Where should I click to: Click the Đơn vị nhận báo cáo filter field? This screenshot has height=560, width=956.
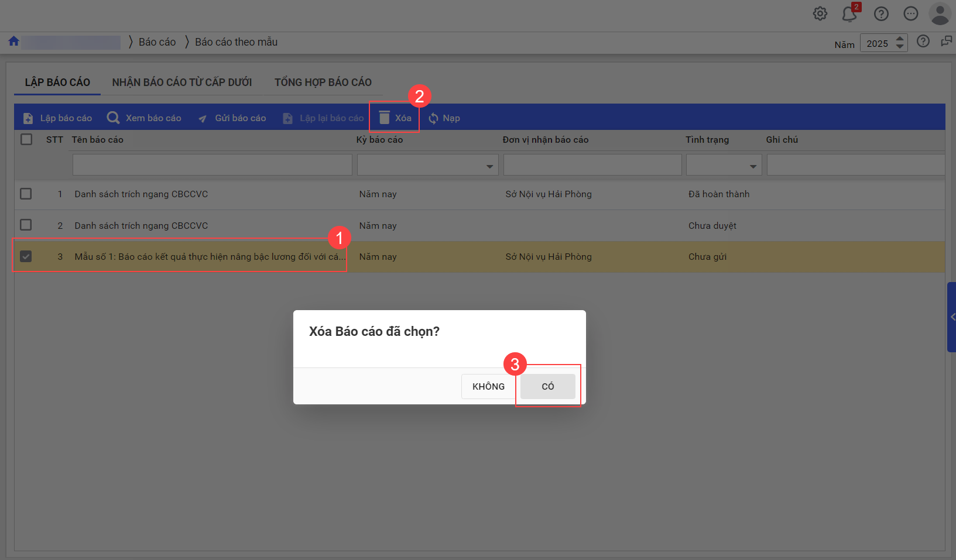592,165
